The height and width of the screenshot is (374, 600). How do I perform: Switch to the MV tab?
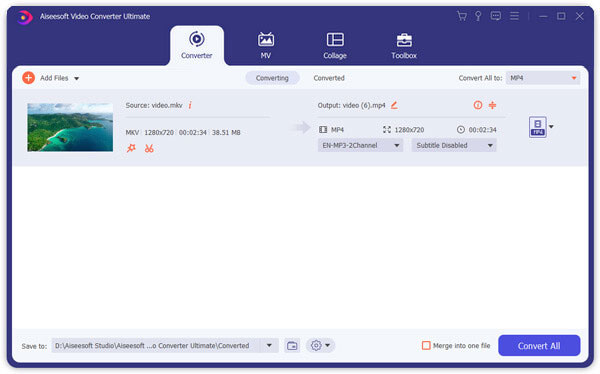[266, 46]
